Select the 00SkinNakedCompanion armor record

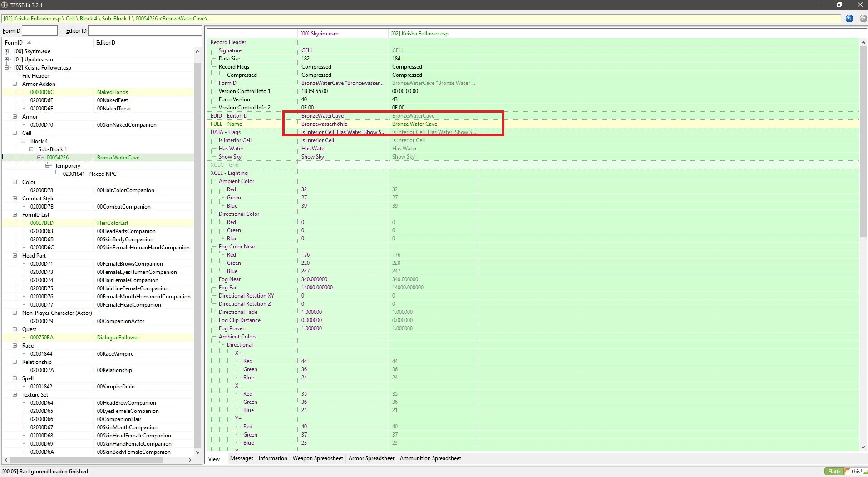coord(98,125)
